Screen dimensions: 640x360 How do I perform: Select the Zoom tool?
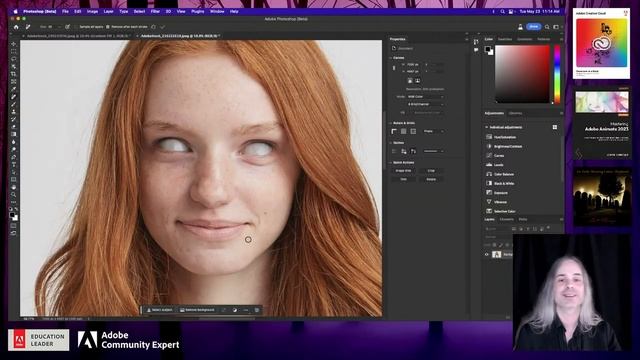pyautogui.click(x=13, y=195)
